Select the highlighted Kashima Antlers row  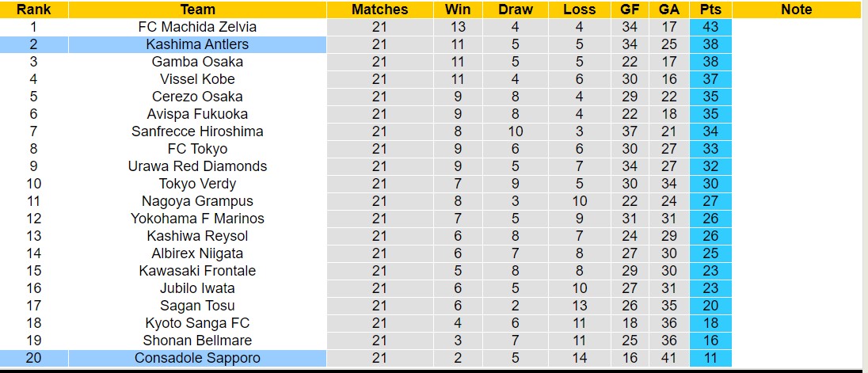pos(197,44)
